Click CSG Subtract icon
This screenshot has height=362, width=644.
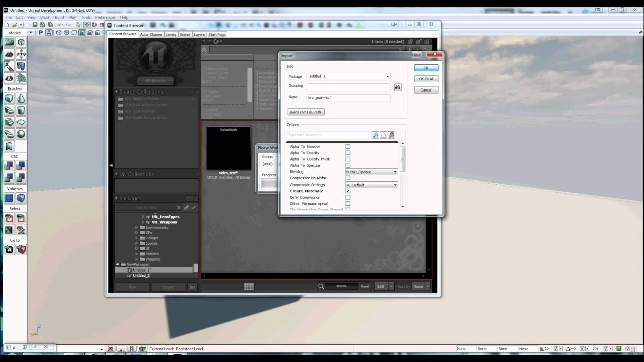[x=21, y=165]
